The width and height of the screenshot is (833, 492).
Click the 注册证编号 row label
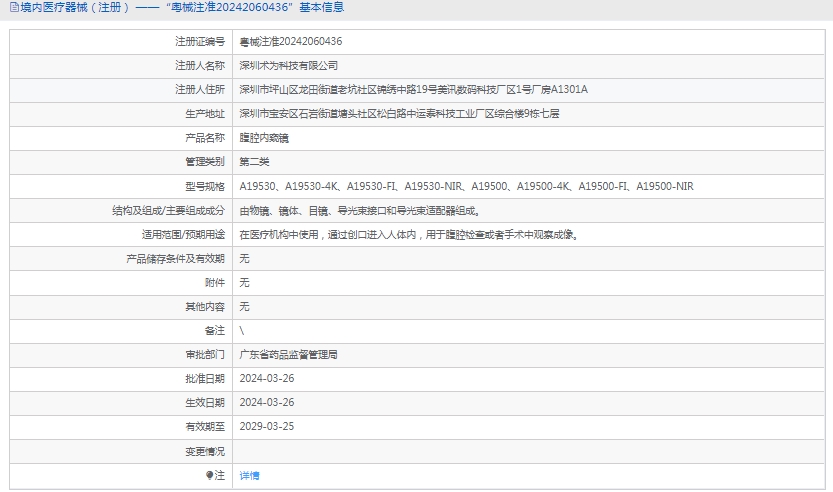pyautogui.click(x=200, y=42)
